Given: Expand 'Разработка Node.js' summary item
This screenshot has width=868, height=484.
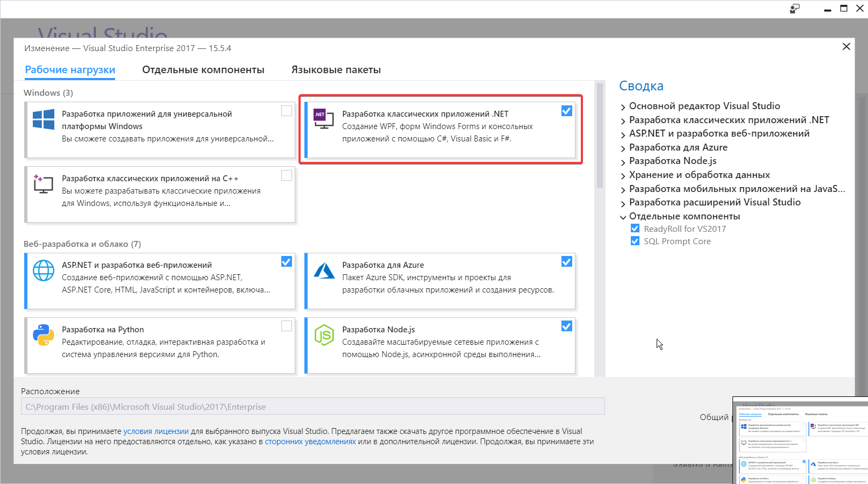Looking at the screenshot, I should [623, 162].
